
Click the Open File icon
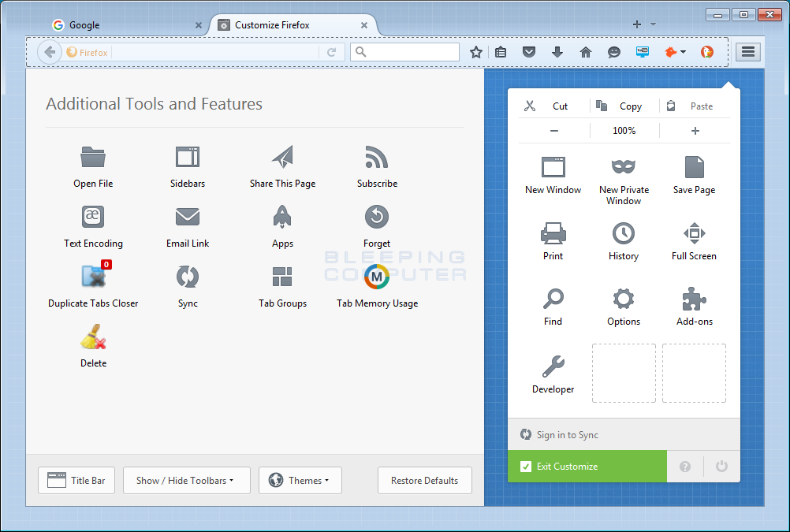pos(93,157)
